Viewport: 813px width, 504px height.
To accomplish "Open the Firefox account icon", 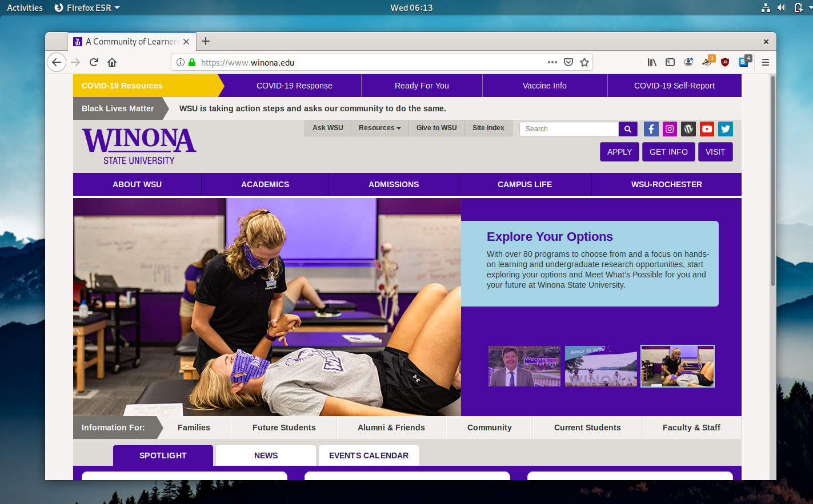I will tap(688, 62).
